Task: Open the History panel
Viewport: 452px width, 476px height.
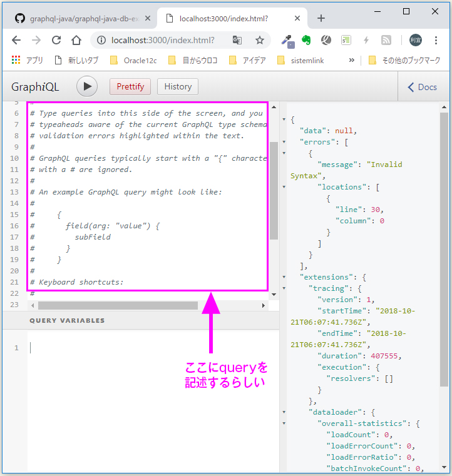Action: point(178,86)
